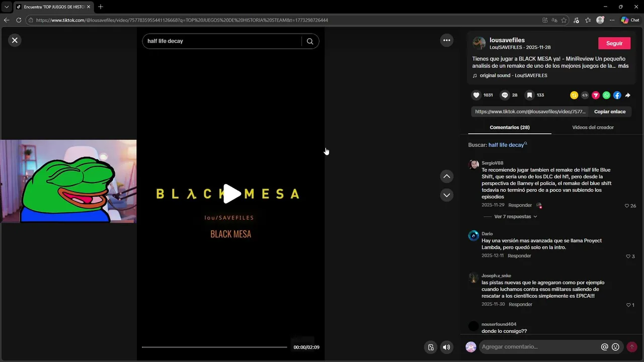Open the SergioV88 username link
The height and width of the screenshot is (362, 644).
tap(493, 163)
